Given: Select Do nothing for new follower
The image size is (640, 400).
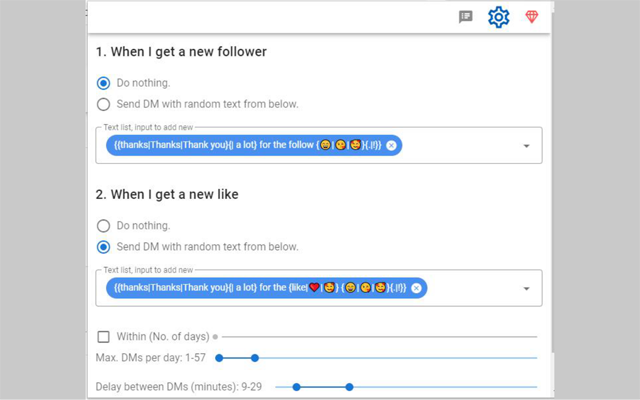Looking at the screenshot, I should (103, 83).
